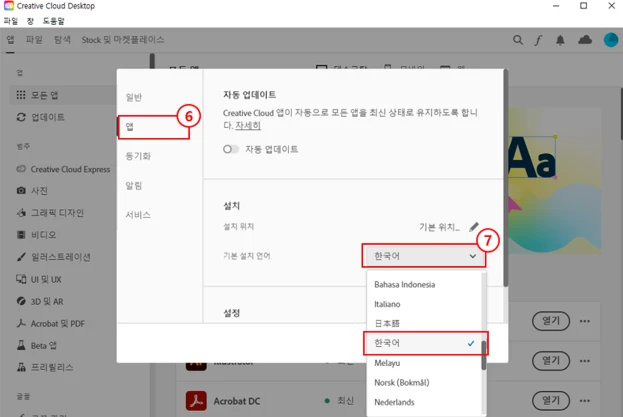Open the 3D 및 AR category

(40, 301)
